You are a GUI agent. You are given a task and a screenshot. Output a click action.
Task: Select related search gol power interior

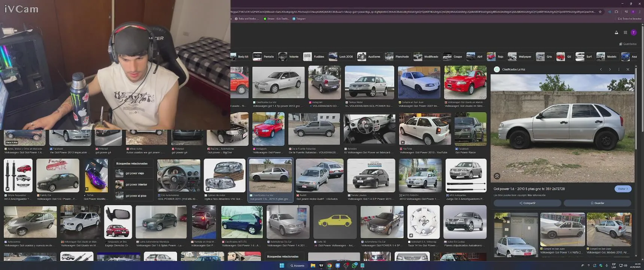(134, 184)
